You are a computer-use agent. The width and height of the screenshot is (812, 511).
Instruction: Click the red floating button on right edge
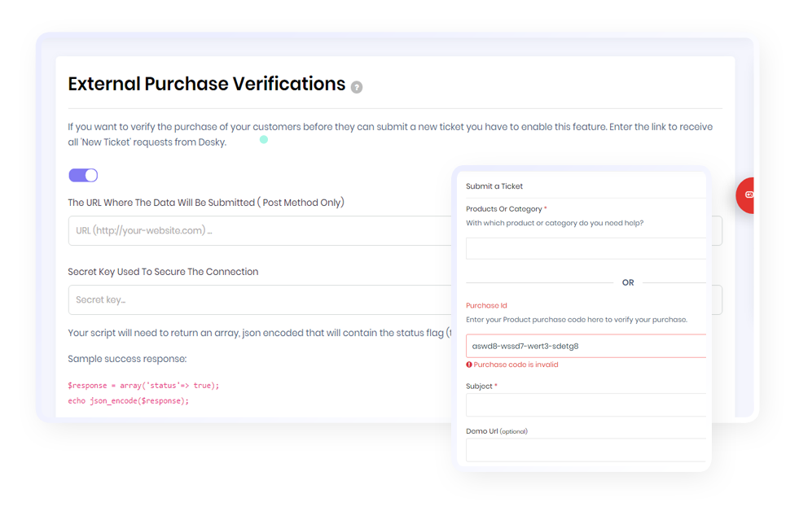[745, 195]
